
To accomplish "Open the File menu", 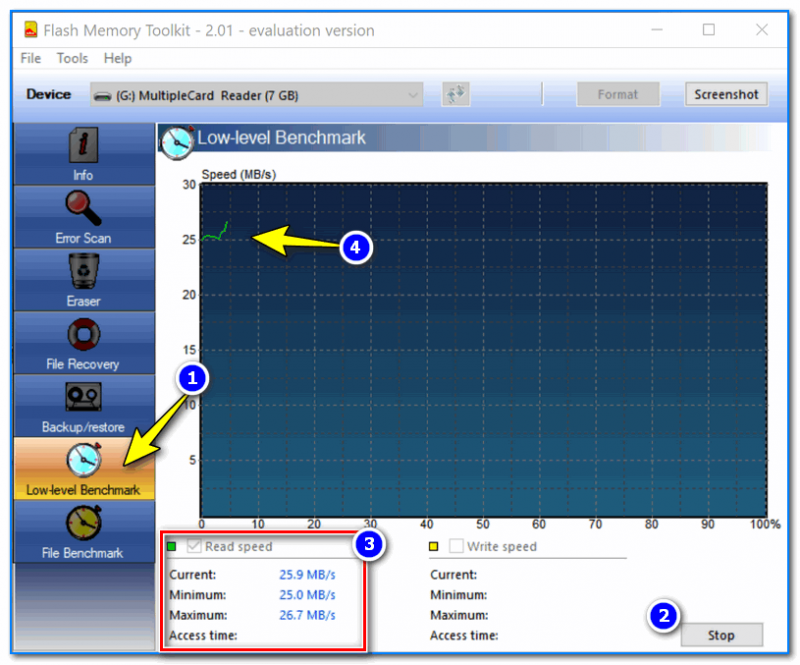I will 31,58.
